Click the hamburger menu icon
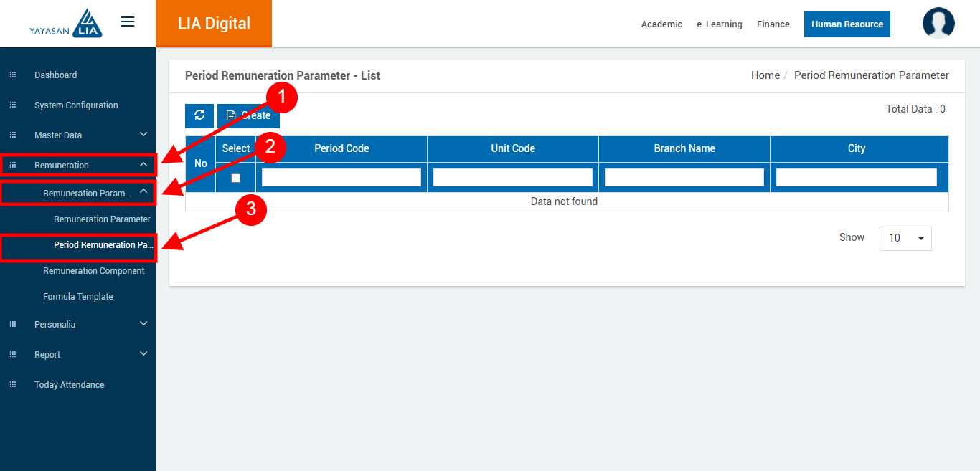Viewport: 980px width, 471px height. (127, 22)
